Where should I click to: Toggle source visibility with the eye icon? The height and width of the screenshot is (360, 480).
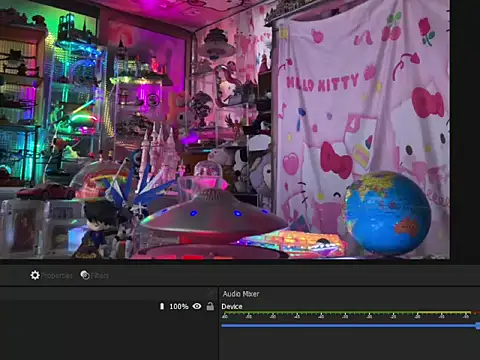197,306
